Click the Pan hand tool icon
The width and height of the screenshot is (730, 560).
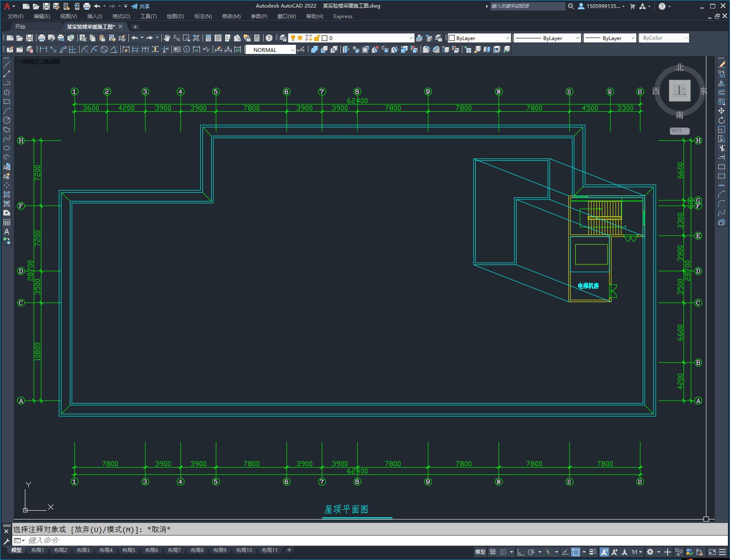(167, 38)
